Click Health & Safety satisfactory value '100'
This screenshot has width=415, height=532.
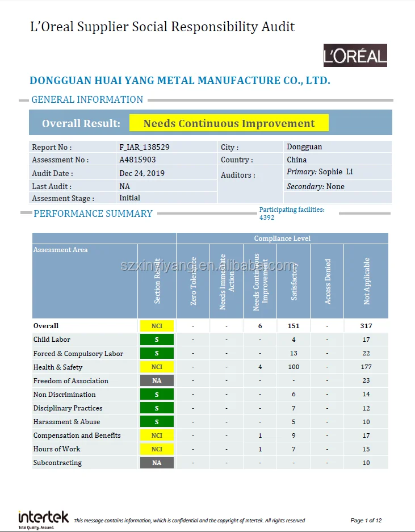point(294,367)
